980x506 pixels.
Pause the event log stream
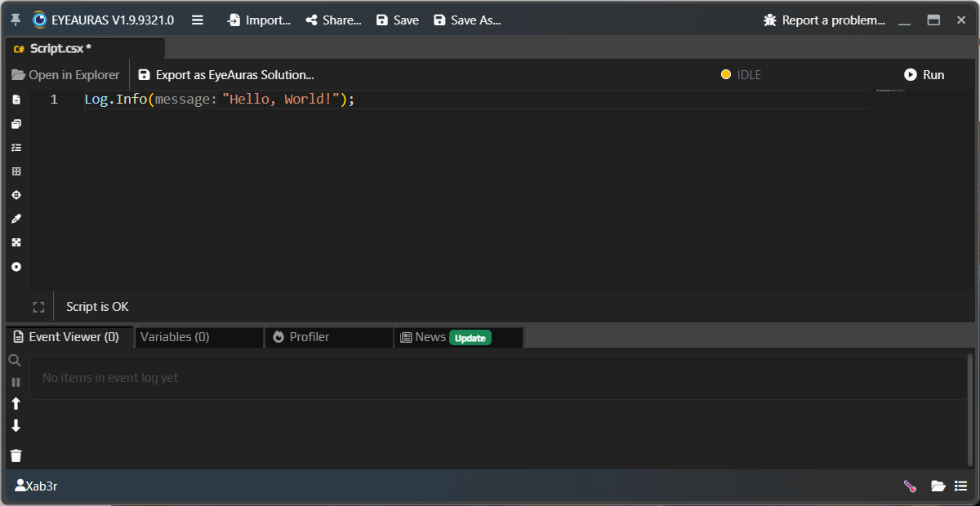point(15,381)
